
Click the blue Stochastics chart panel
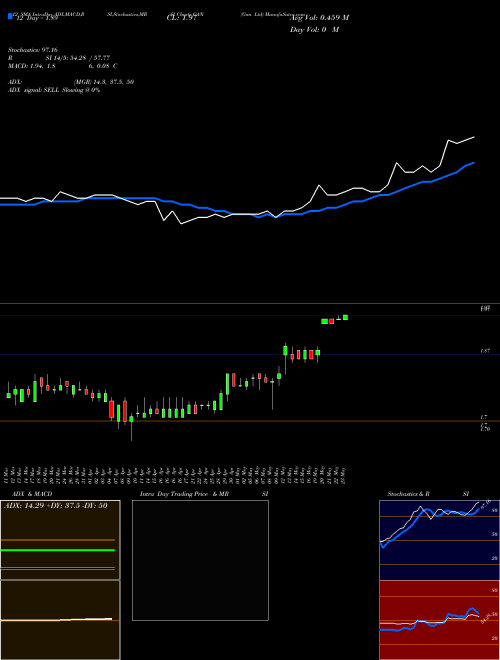click(x=439, y=540)
